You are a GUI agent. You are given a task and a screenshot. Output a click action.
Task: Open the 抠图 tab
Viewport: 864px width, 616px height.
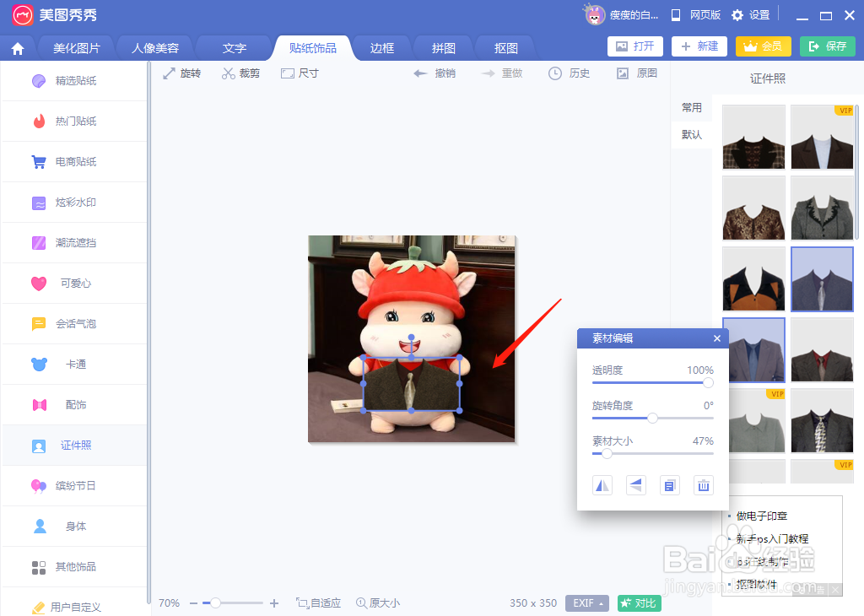pyautogui.click(x=506, y=48)
